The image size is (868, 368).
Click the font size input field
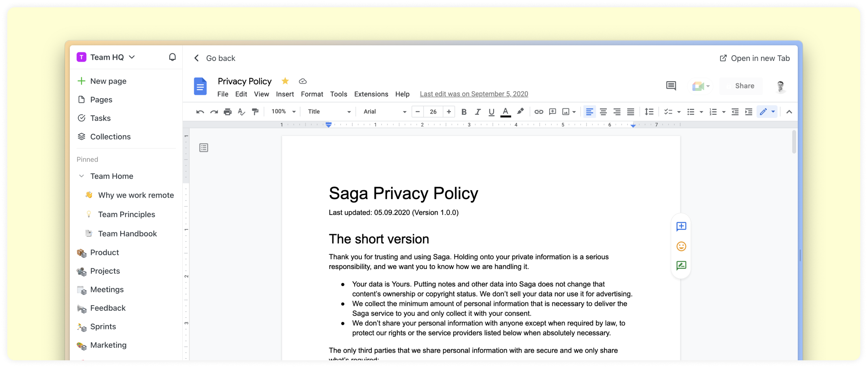[x=433, y=112]
